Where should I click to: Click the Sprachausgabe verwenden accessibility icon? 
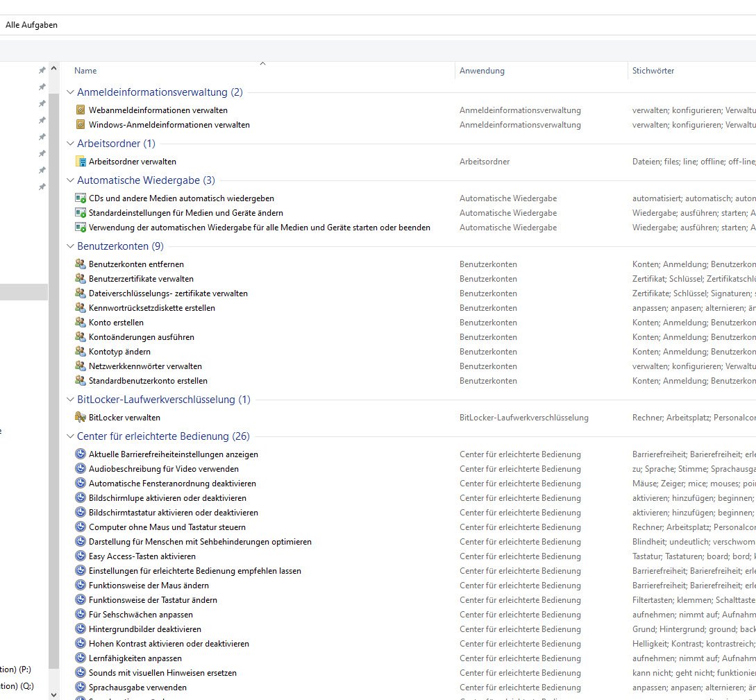(81, 688)
